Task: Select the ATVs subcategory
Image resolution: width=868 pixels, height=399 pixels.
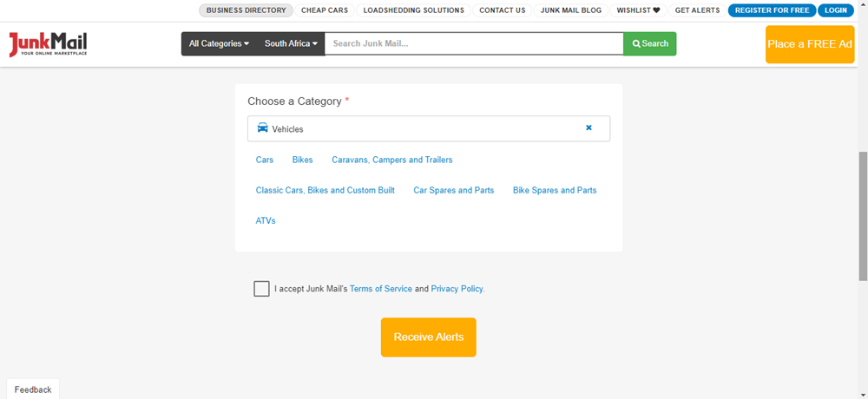Action: pyautogui.click(x=266, y=221)
